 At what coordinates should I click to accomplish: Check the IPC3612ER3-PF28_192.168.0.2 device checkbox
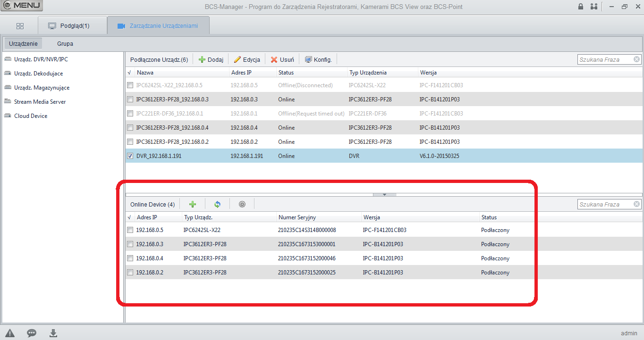[130, 142]
